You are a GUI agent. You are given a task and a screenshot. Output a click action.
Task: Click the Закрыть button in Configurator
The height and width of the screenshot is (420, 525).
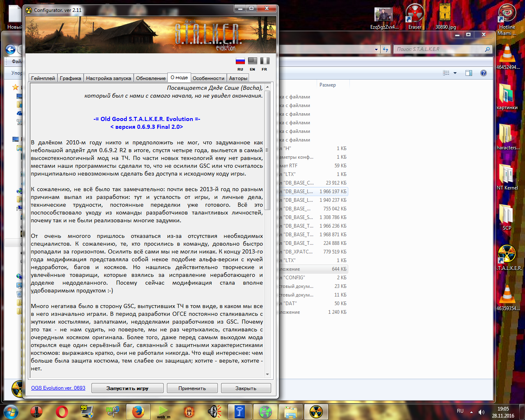coord(246,388)
